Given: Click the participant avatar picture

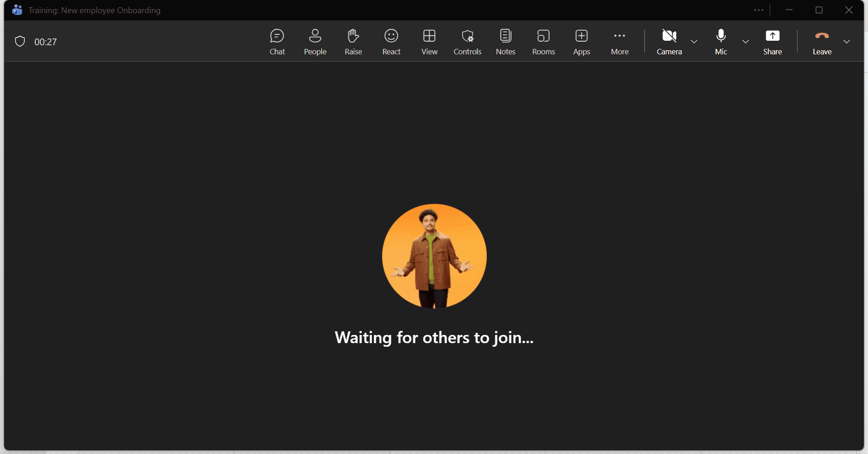Looking at the screenshot, I should pyautogui.click(x=434, y=256).
